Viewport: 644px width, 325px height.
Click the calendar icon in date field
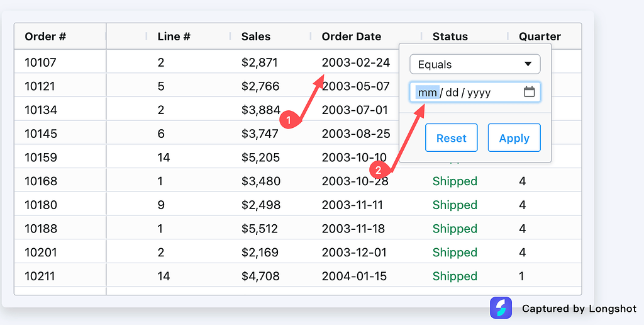pos(529,93)
